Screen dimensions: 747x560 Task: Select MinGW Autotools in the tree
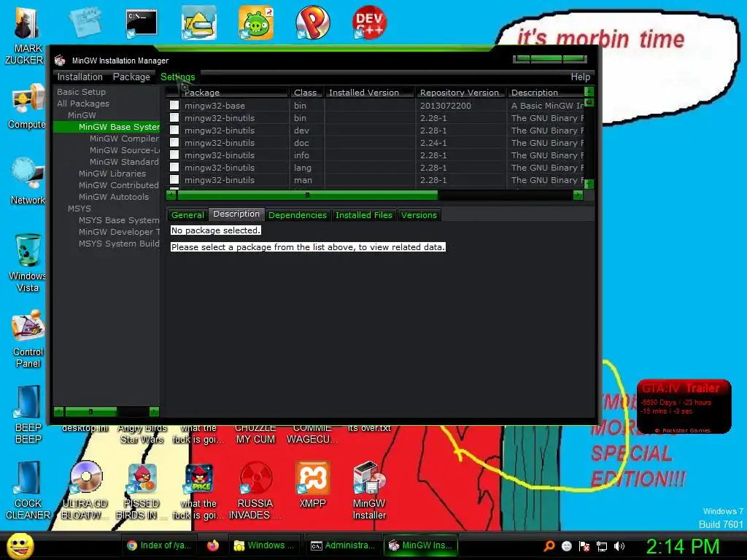coord(114,197)
